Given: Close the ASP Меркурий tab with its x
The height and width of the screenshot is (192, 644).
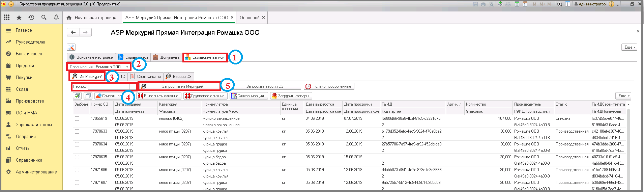Looking at the screenshot, I should 232,18.
